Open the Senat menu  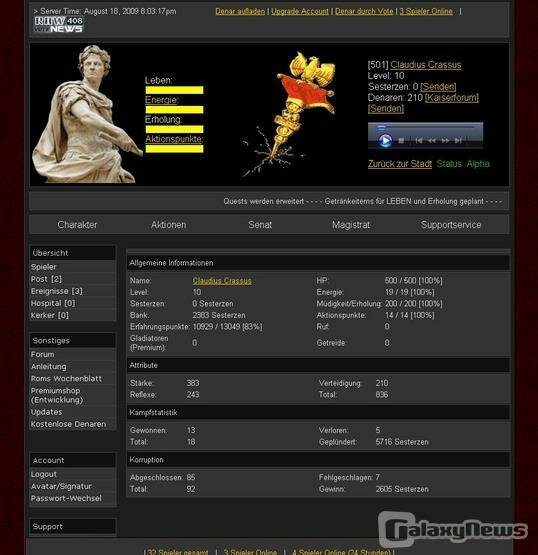tap(260, 225)
